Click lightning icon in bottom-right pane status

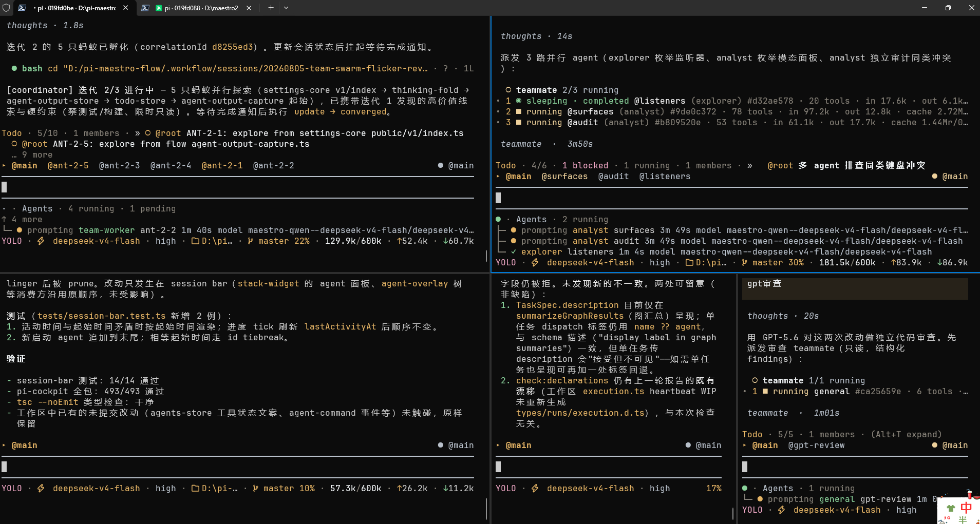[781, 510]
